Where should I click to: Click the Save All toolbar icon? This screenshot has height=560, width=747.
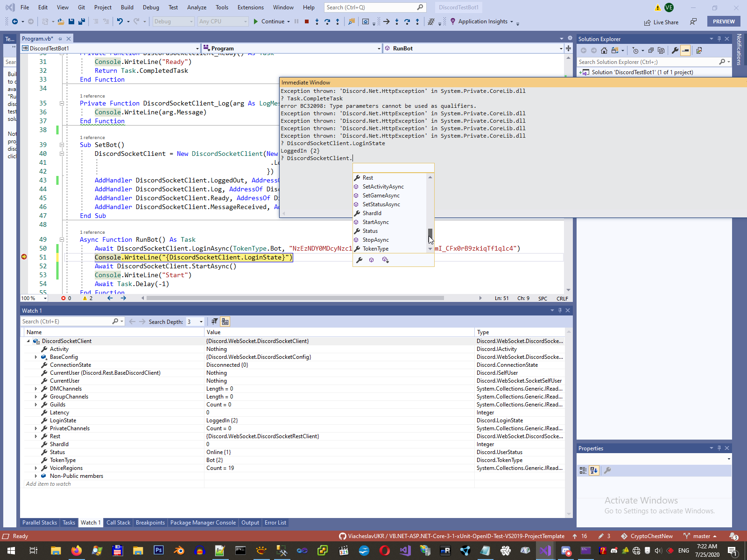coord(81,21)
